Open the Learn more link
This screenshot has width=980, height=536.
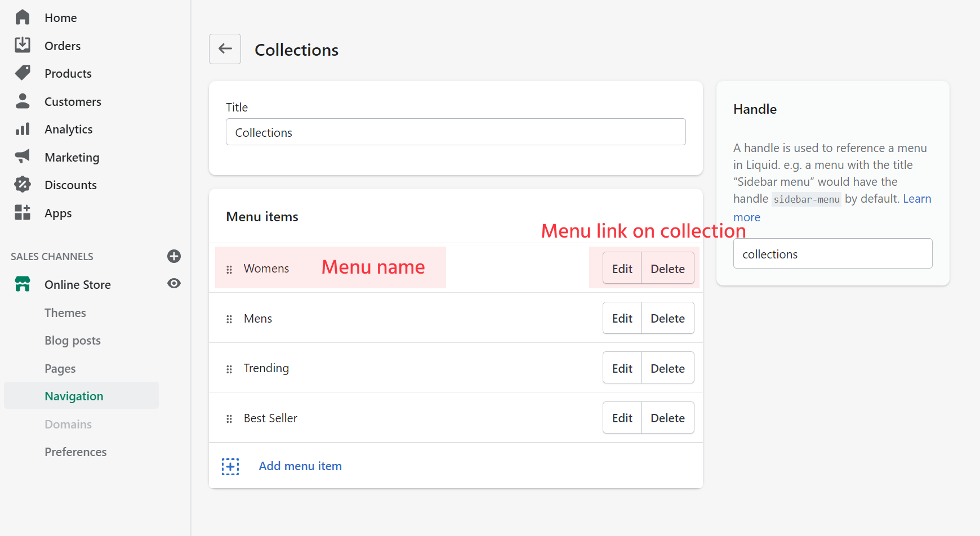coord(916,199)
